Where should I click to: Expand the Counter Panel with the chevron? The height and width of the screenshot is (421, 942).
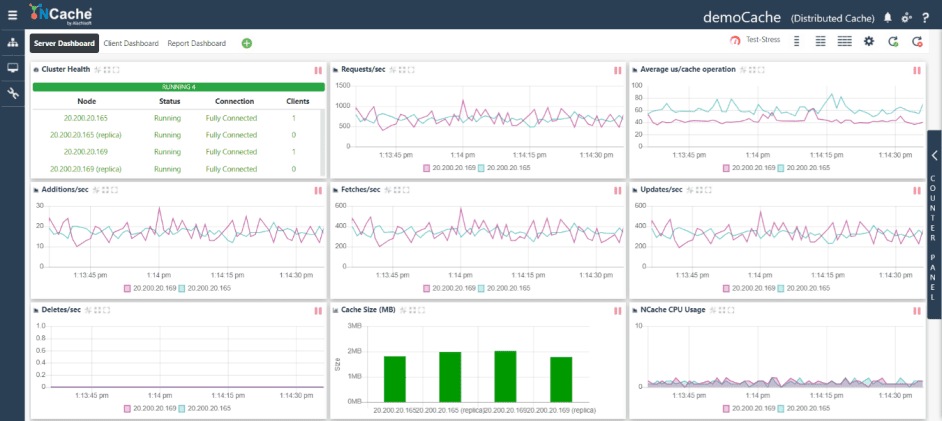coord(935,155)
